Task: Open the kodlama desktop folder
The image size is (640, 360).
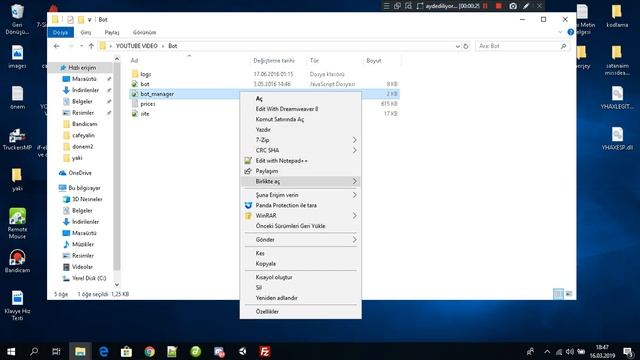Action: (617, 16)
